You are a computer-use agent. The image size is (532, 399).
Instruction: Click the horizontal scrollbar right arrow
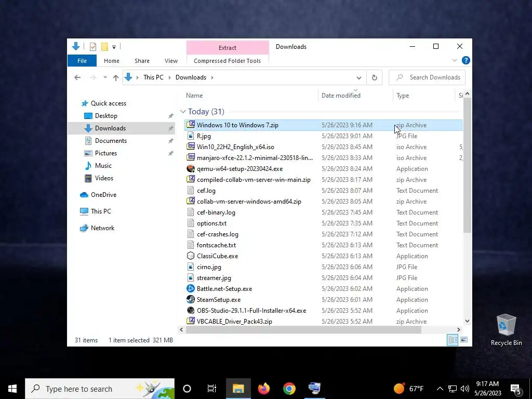coord(458,329)
